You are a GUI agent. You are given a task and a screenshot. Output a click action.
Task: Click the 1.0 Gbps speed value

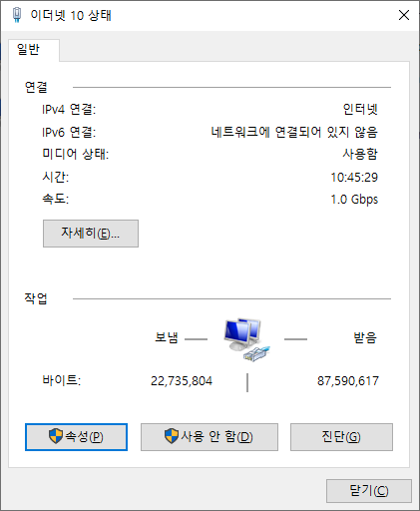pyautogui.click(x=354, y=200)
